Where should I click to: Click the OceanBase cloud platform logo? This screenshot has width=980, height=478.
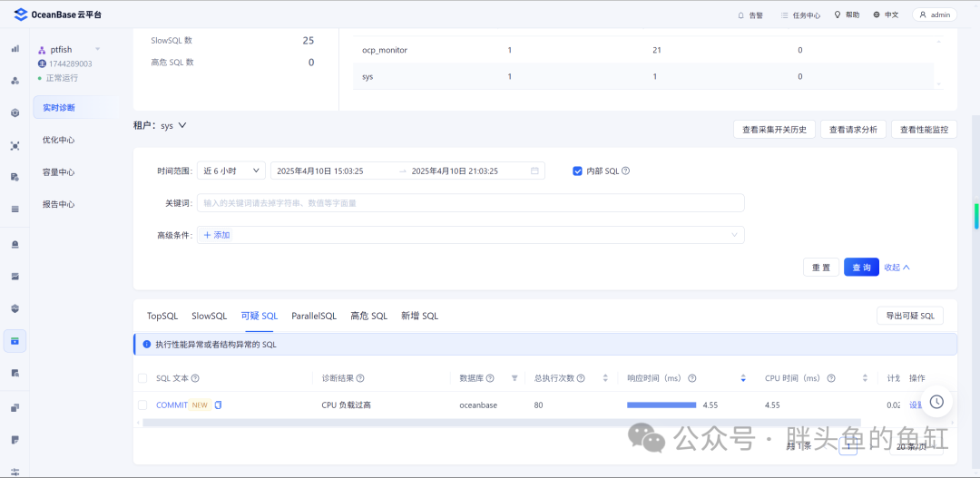pos(57,15)
